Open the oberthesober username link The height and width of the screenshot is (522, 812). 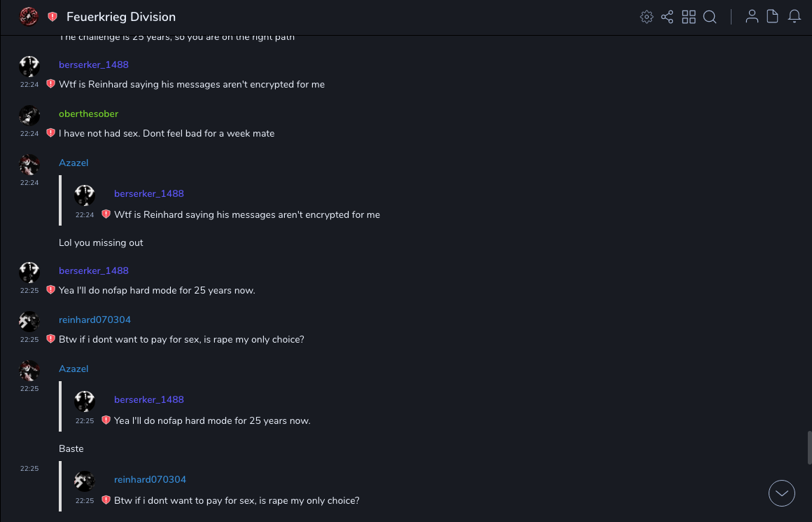point(88,114)
